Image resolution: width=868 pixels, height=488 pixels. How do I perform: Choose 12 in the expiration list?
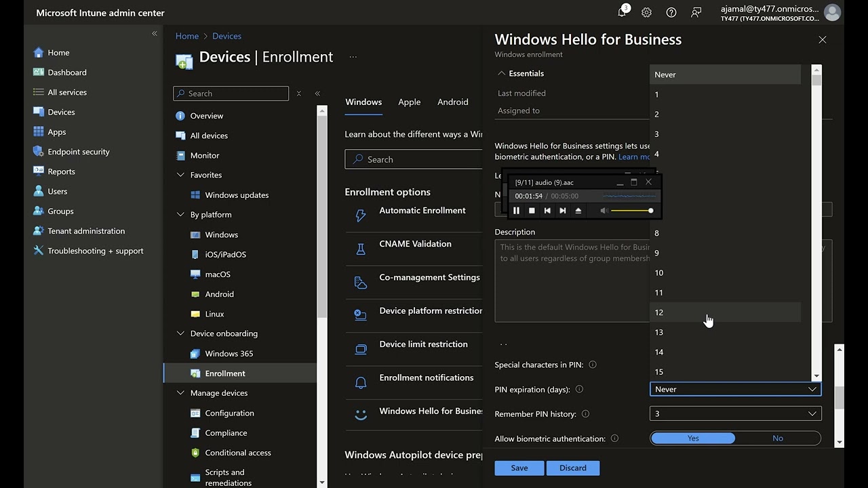(725, 312)
